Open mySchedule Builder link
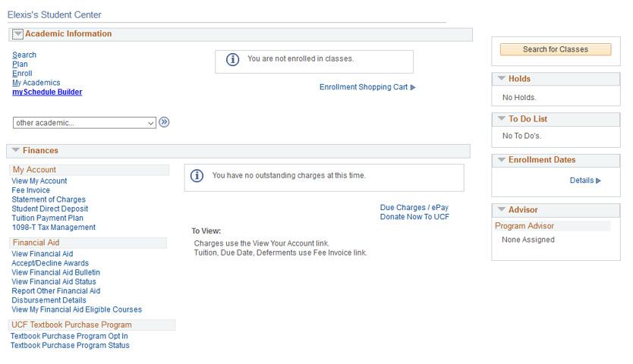Image resolution: width=633 pixels, height=364 pixels. [47, 93]
